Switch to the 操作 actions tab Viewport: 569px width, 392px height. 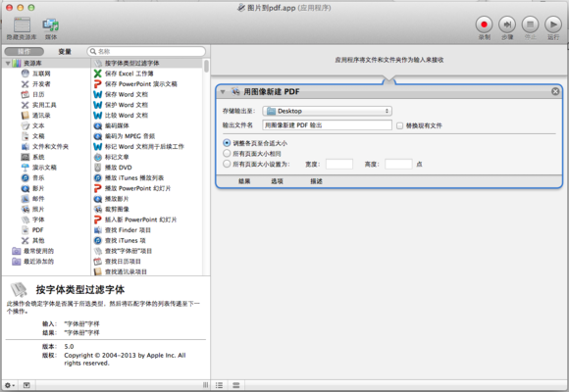pos(25,52)
